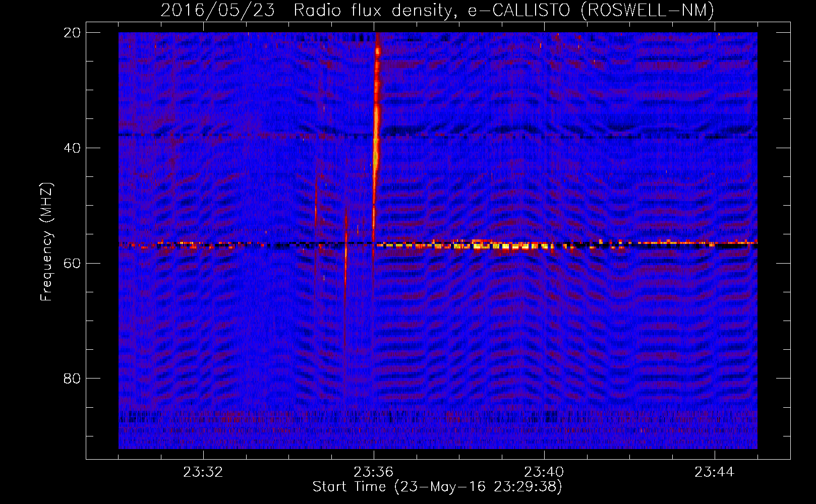
Task: Click the frequency tick label "60"
Action: (x=72, y=263)
